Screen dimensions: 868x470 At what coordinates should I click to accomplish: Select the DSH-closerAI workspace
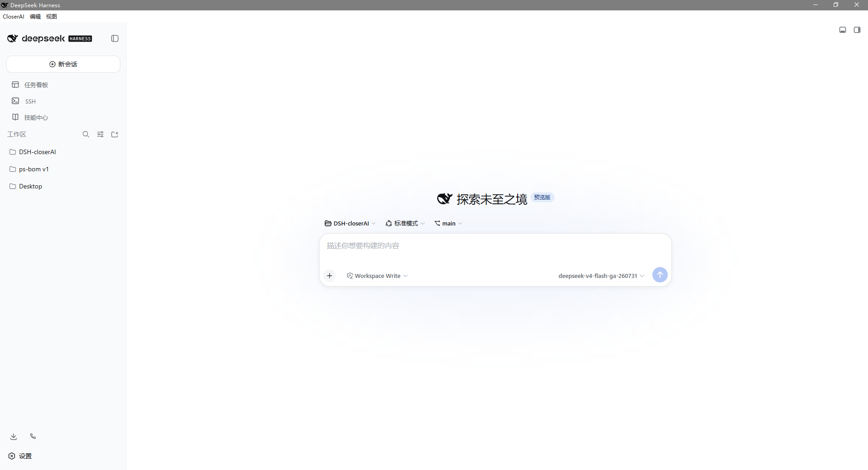point(63,152)
